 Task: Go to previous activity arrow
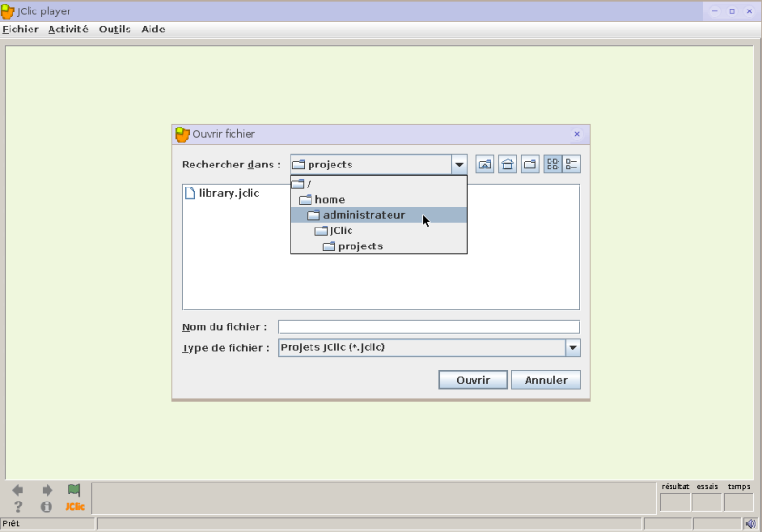point(18,490)
